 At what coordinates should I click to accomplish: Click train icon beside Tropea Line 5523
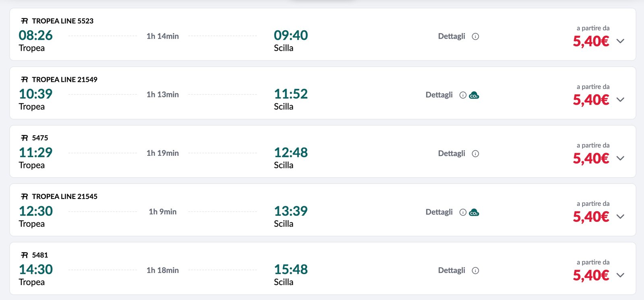25,21
